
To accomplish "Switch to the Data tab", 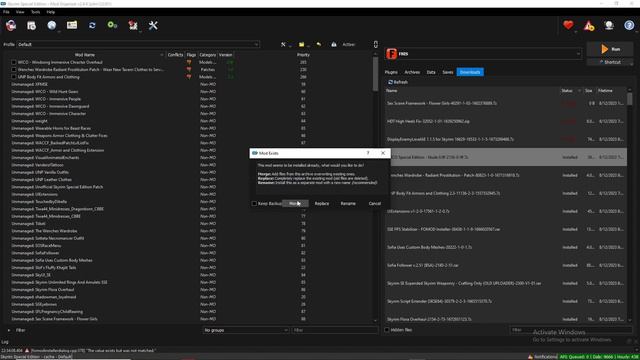I will point(431,72).
